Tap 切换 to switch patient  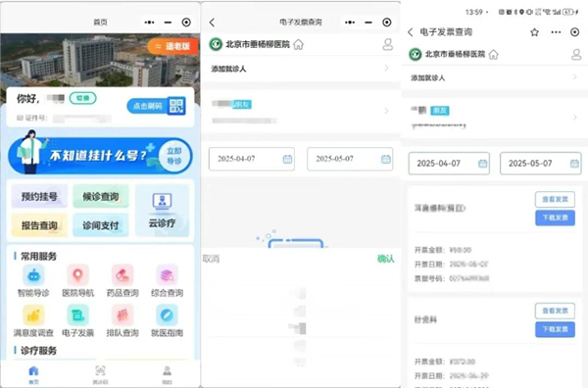(x=83, y=98)
